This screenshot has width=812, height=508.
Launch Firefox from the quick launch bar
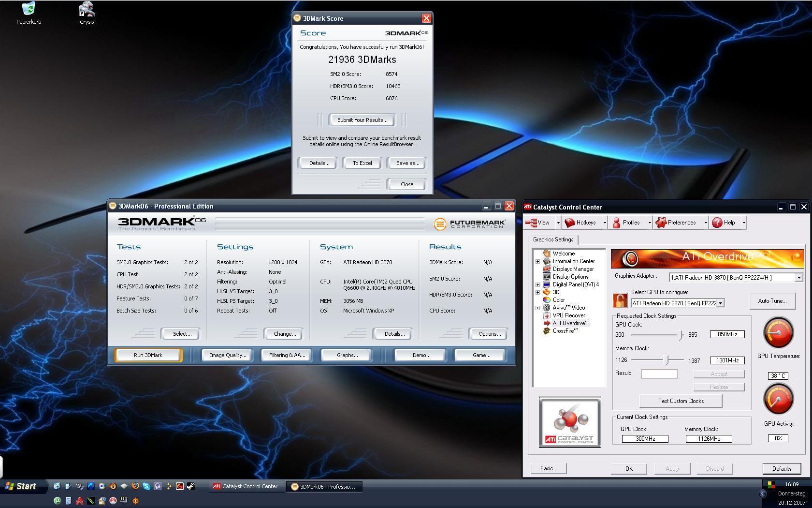[135, 486]
